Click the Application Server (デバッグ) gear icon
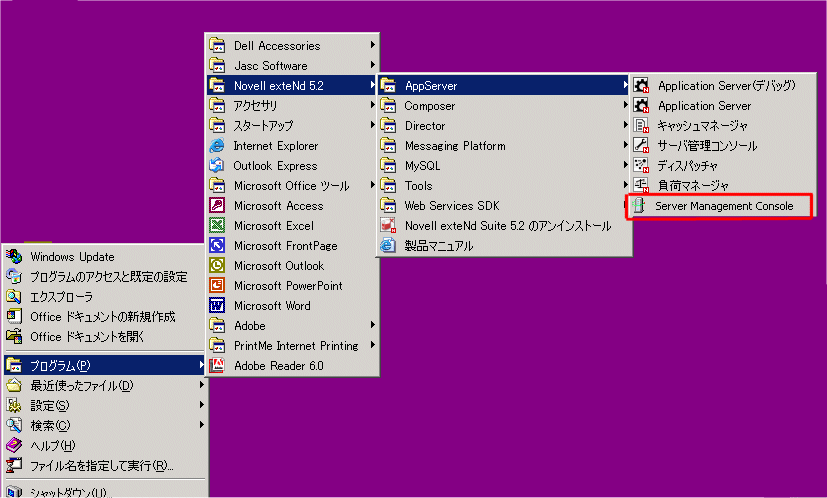The height and width of the screenshot is (498, 827). [x=641, y=85]
